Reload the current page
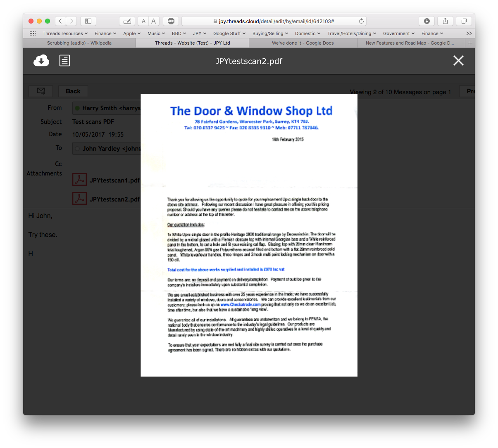Image resolution: width=498 pixels, height=448 pixels. click(361, 21)
